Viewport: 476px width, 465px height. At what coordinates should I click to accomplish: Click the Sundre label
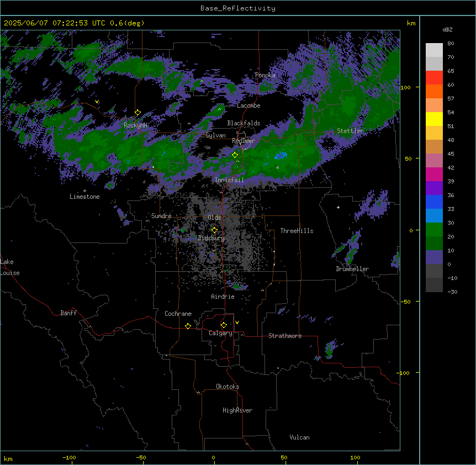click(x=161, y=216)
